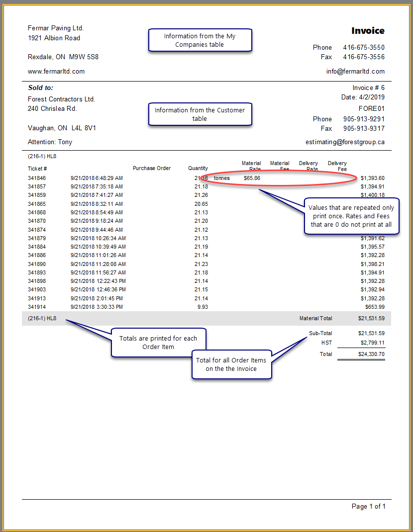Click the 'Information from the My Companies table' callout
This screenshot has height=532, width=413.
point(200,40)
